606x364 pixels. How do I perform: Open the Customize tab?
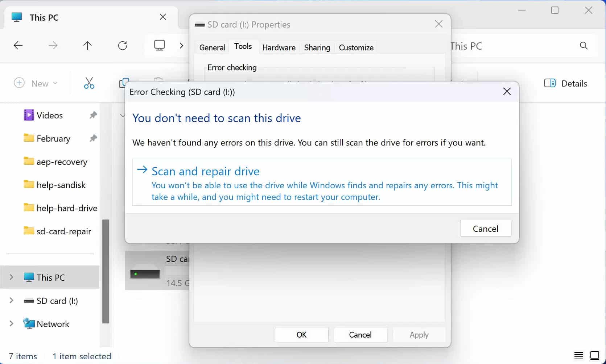tap(356, 47)
